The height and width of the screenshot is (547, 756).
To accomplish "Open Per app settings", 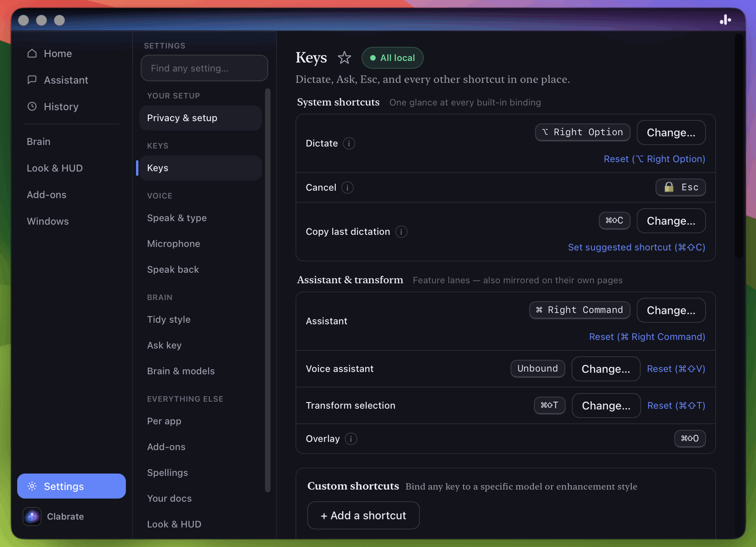I will click(164, 421).
